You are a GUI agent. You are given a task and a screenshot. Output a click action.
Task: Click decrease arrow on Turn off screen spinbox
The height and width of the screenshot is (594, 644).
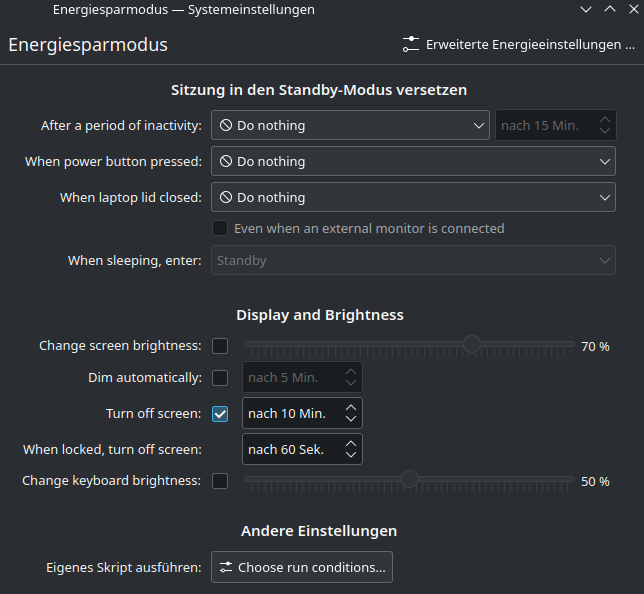pyautogui.click(x=350, y=420)
